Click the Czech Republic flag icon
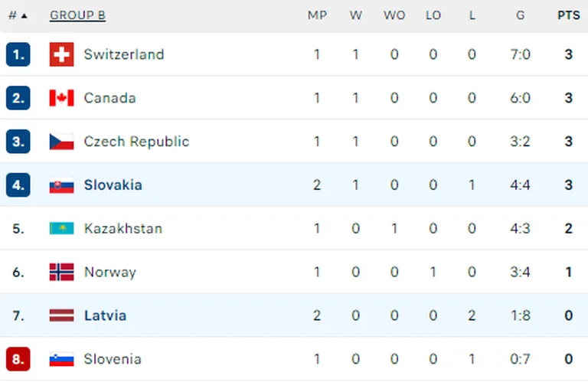The width and height of the screenshot is (588, 382). click(x=61, y=142)
